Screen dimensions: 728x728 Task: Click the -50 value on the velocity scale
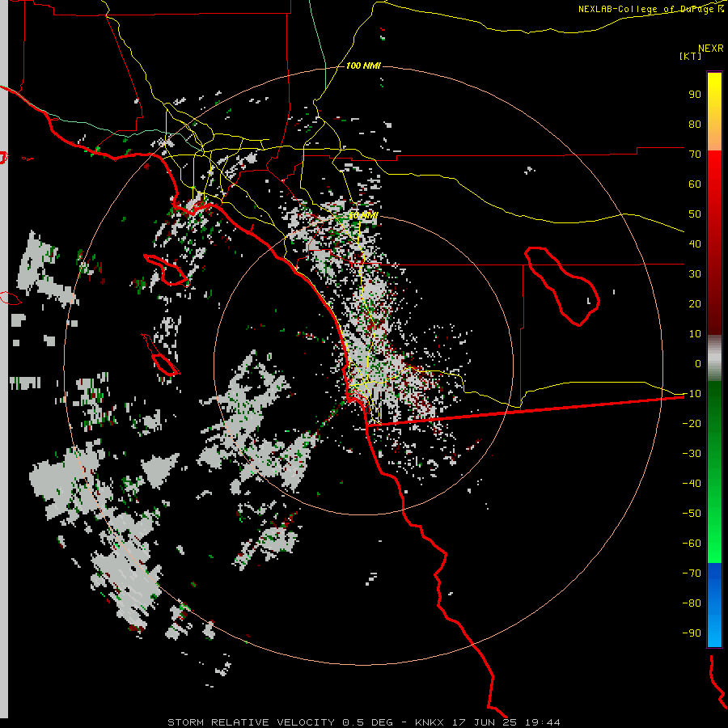(x=692, y=514)
